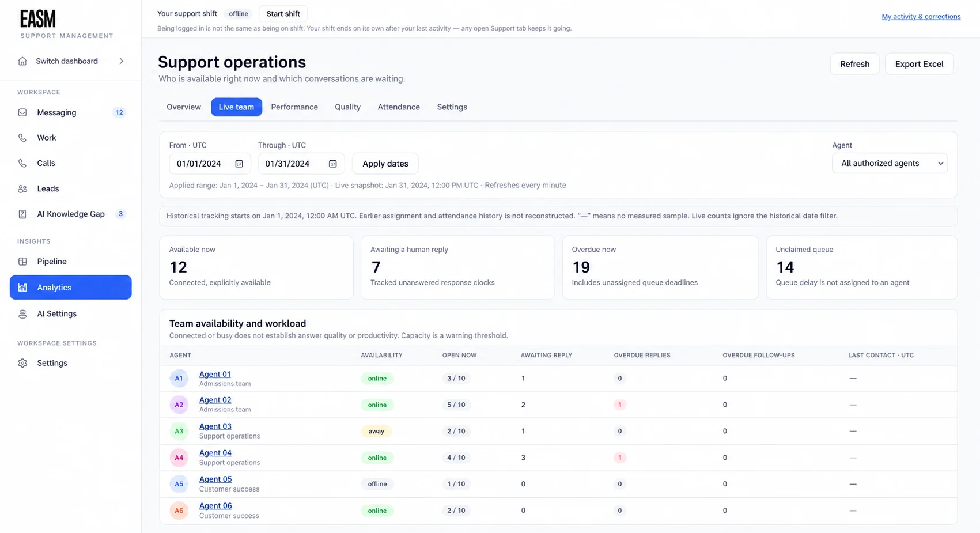This screenshot has height=533, width=980.
Task: Click the A1 avatar for Agent 01
Action: [x=179, y=379]
